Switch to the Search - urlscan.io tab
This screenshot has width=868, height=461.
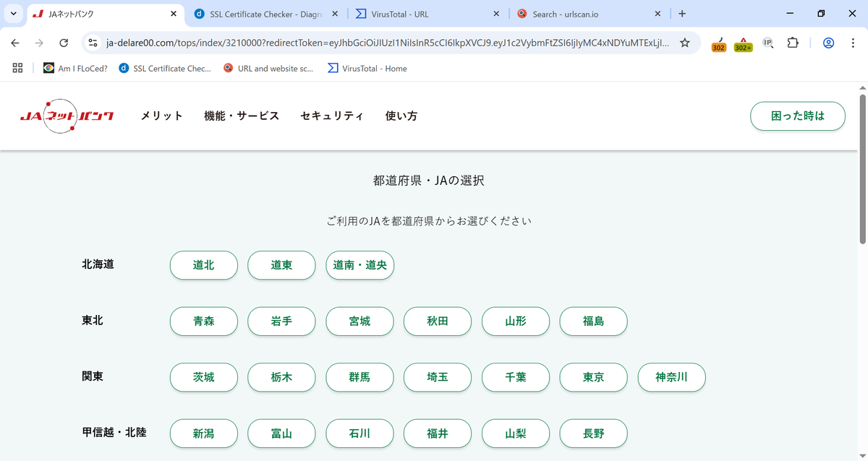pos(586,14)
